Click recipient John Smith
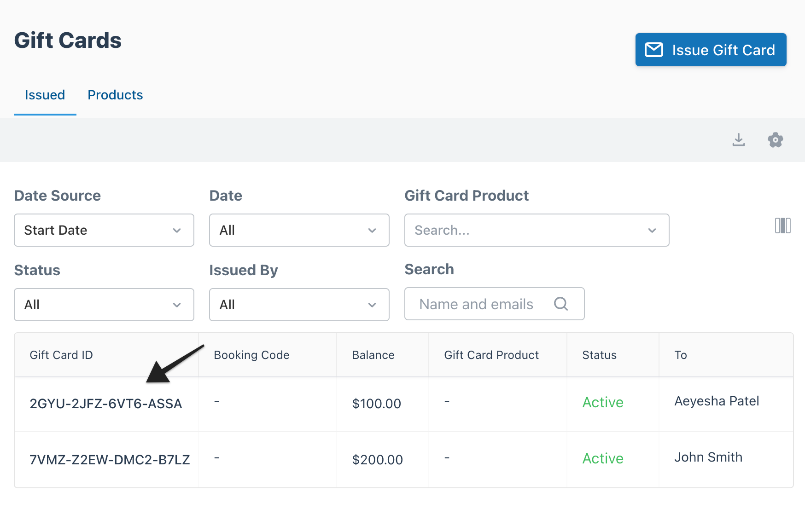The height and width of the screenshot is (532, 805). click(708, 457)
